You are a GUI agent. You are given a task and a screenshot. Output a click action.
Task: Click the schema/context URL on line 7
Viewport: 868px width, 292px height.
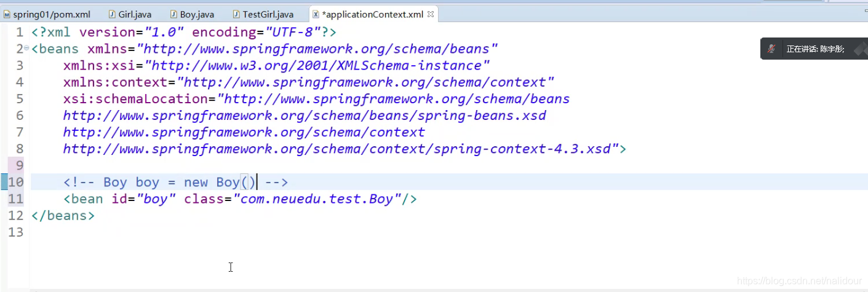tap(244, 132)
